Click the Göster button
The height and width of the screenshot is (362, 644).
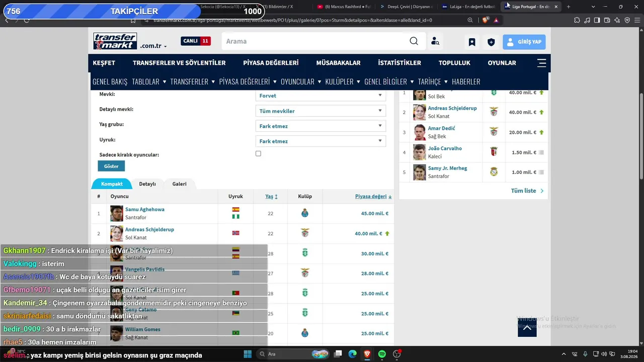tap(111, 166)
